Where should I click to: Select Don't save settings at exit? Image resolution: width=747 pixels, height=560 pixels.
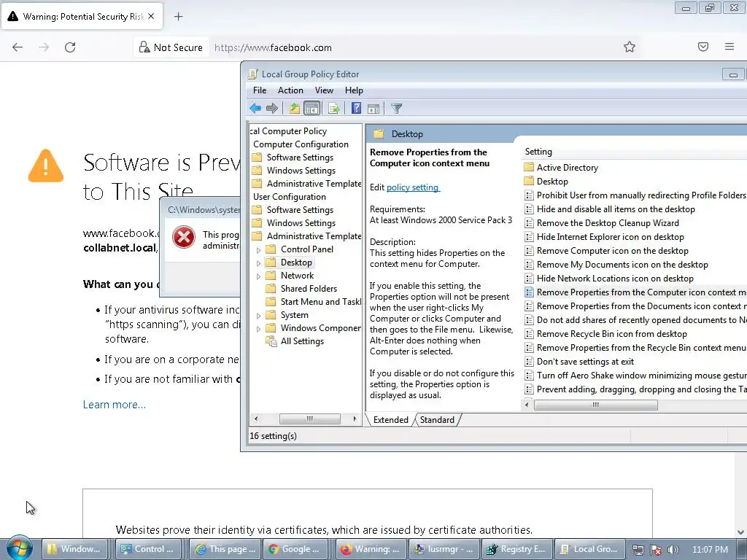point(585,362)
